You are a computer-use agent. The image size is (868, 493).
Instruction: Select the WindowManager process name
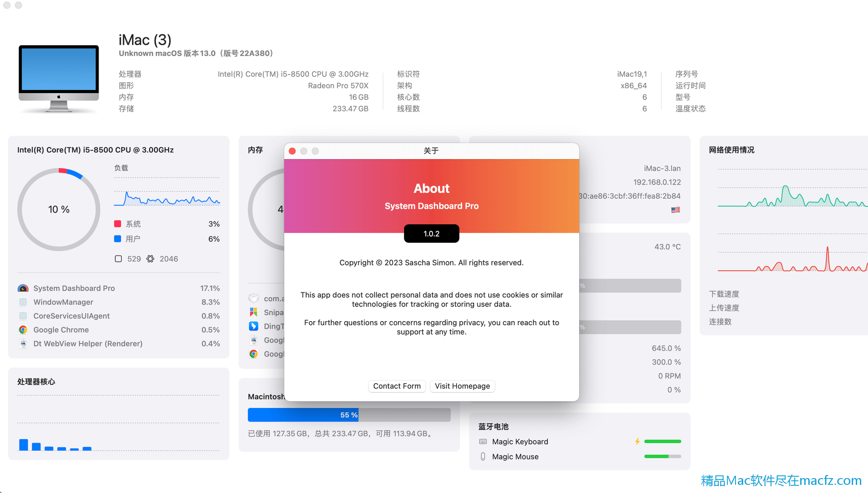coord(63,302)
